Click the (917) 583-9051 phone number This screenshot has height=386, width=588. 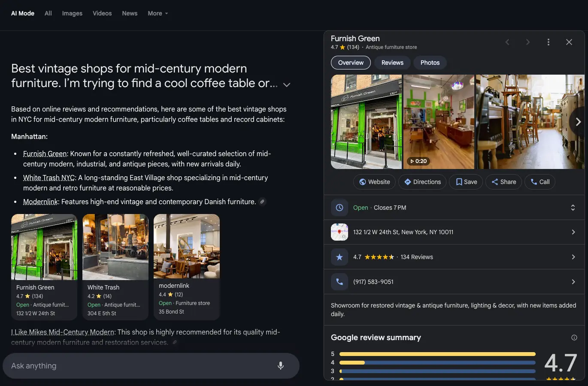pos(373,282)
